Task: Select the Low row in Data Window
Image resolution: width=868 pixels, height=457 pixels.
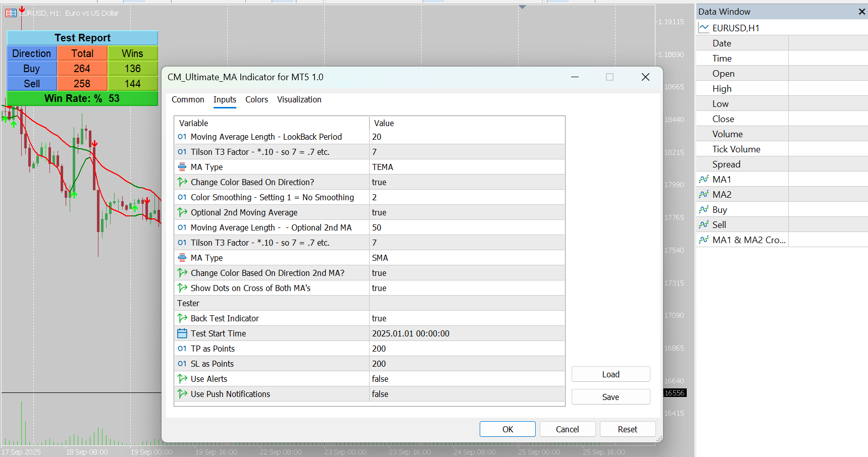Action: 782,103
